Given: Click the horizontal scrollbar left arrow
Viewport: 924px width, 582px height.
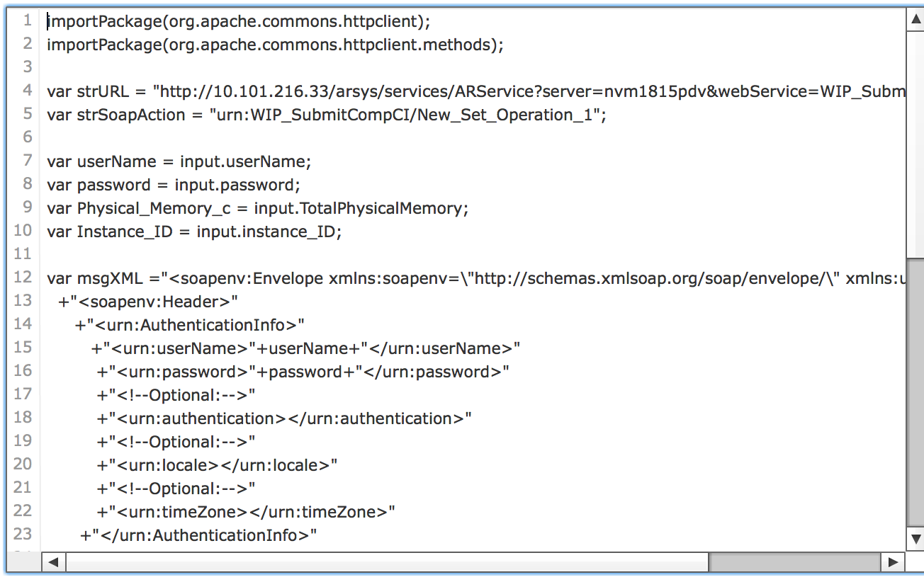Looking at the screenshot, I should click(53, 563).
